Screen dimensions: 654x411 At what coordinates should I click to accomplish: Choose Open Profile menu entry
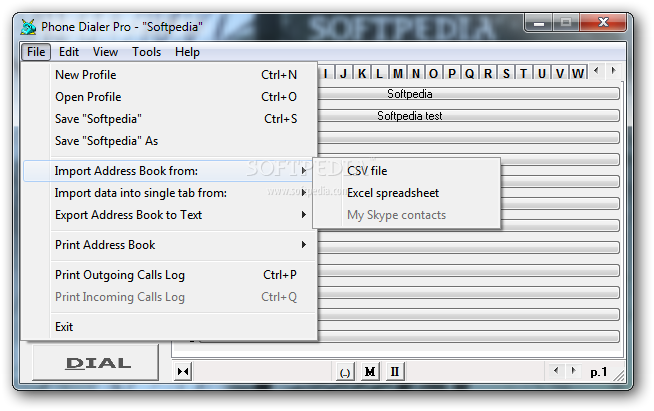(x=170, y=97)
